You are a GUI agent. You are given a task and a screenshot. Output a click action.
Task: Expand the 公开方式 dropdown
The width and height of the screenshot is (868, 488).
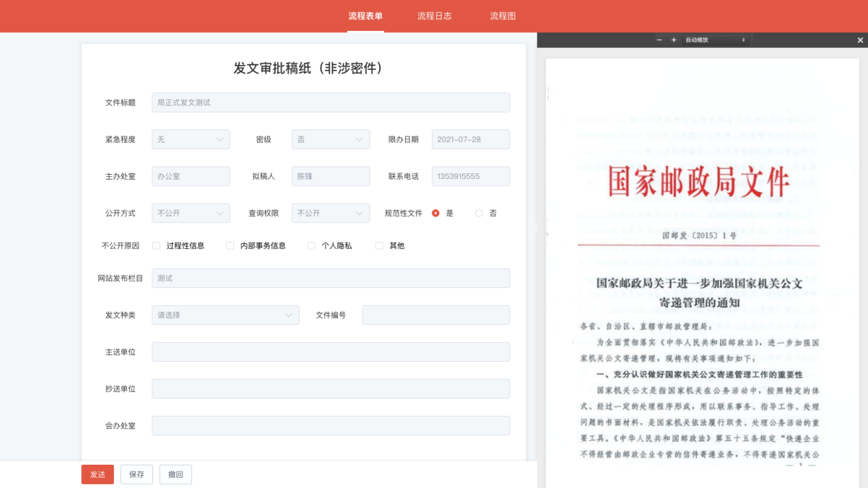click(x=191, y=213)
